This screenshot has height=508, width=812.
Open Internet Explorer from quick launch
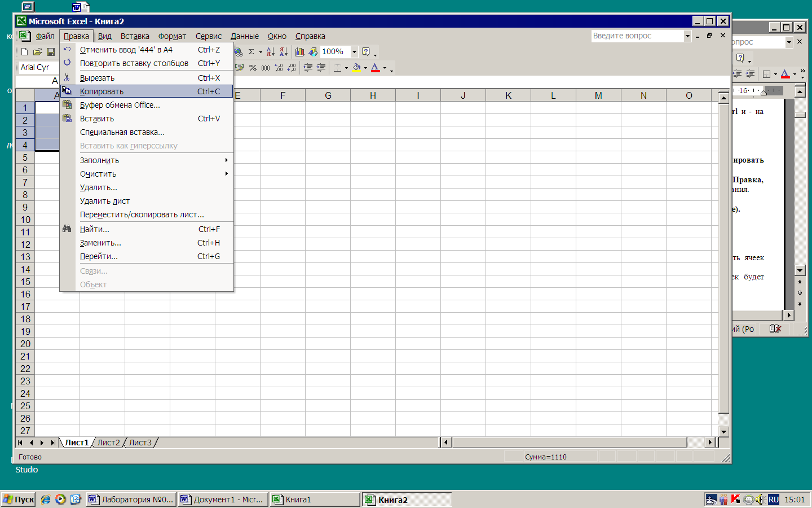(x=46, y=500)
